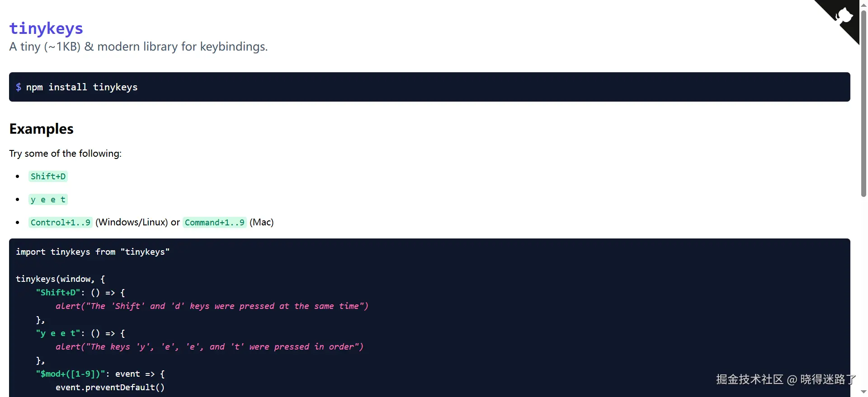The width and height of the screenshot is (868, 397).
Task: Click the 'y e e t' keybinding chip
Action: point(48,199)
